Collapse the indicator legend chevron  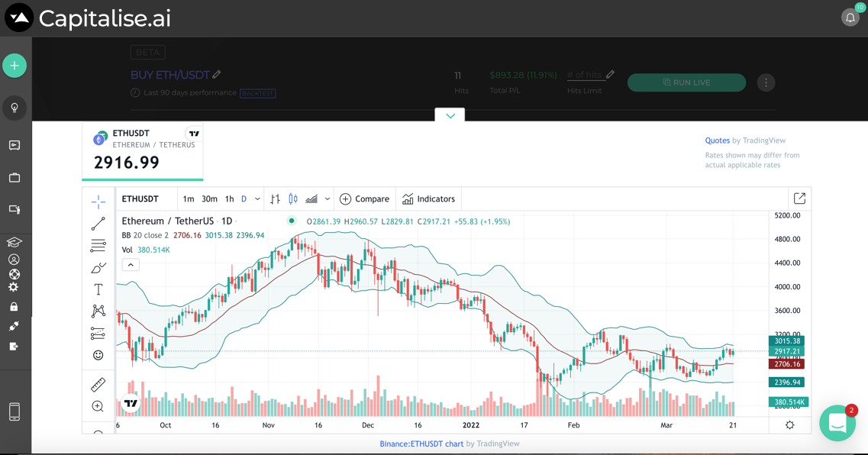131,265
